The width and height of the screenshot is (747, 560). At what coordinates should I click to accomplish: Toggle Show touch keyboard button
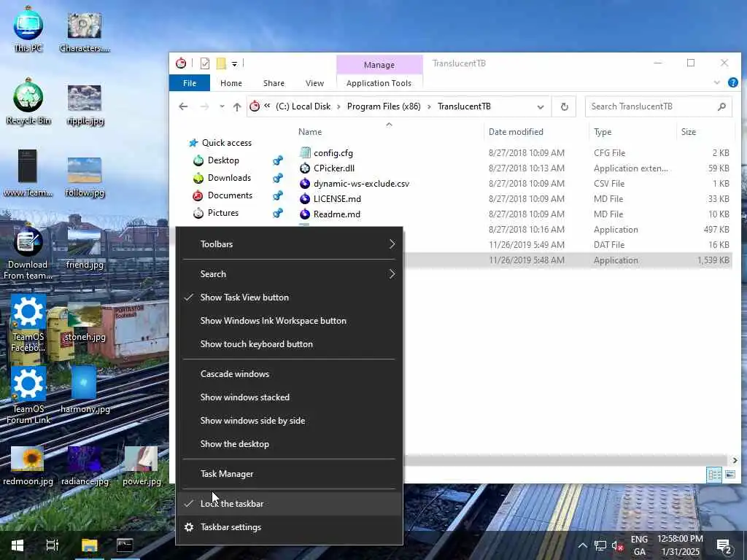click(x=289, y=344)
